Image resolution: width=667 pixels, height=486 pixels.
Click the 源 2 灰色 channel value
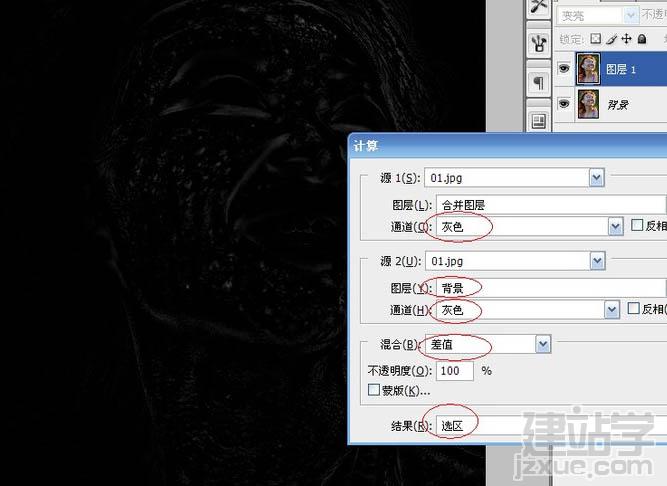click(x=452, y=310)
